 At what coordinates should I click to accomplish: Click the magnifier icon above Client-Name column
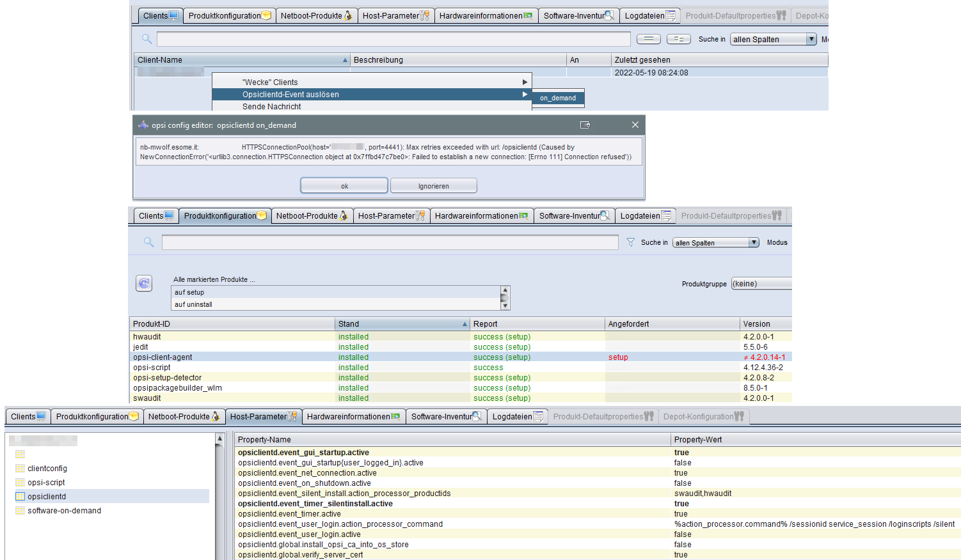pos(147,39)
